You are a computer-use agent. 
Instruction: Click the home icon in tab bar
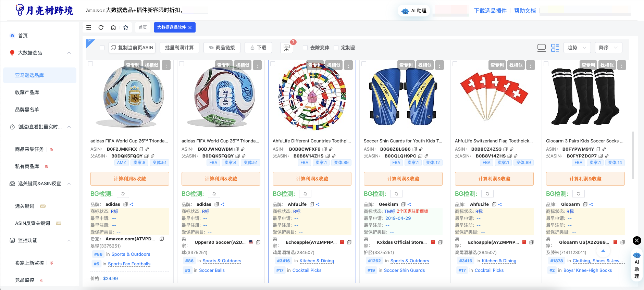[x=113, y=27]
